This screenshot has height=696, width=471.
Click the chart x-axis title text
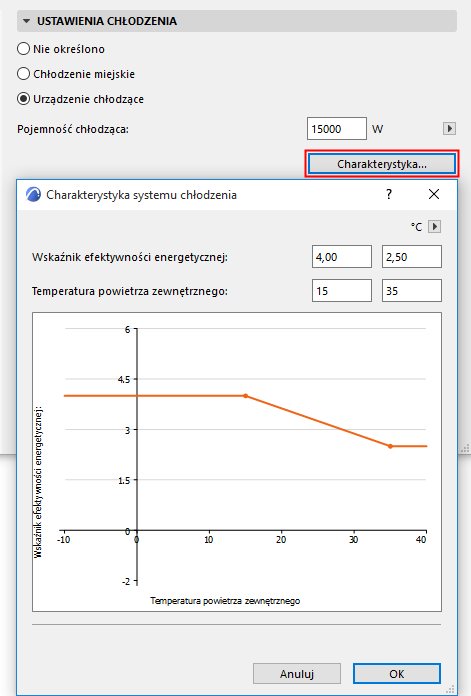(225, 601)
